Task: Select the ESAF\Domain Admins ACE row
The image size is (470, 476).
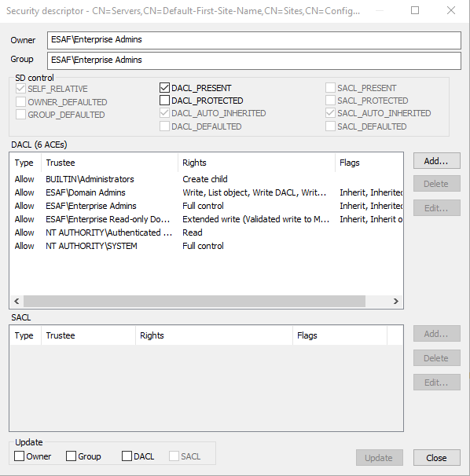Action: 207,192
